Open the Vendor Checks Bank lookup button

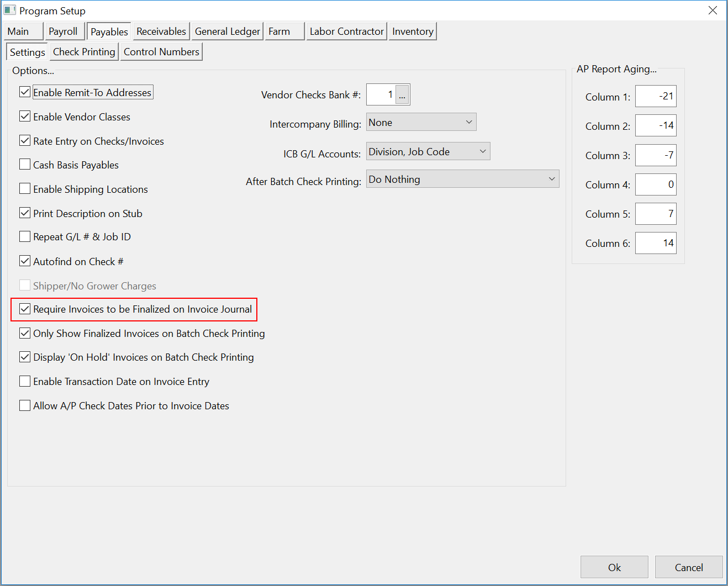click(x=402, y=95)
